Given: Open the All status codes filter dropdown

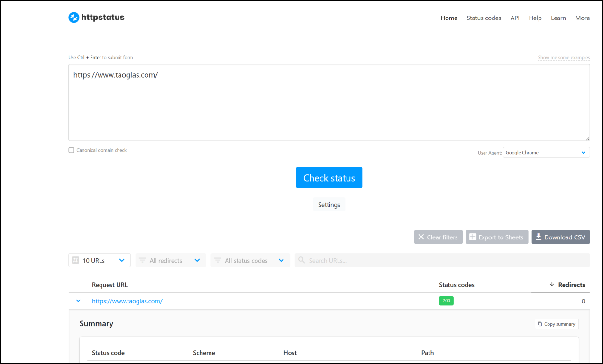Looking at the screenshot, I should coord(250,260).
